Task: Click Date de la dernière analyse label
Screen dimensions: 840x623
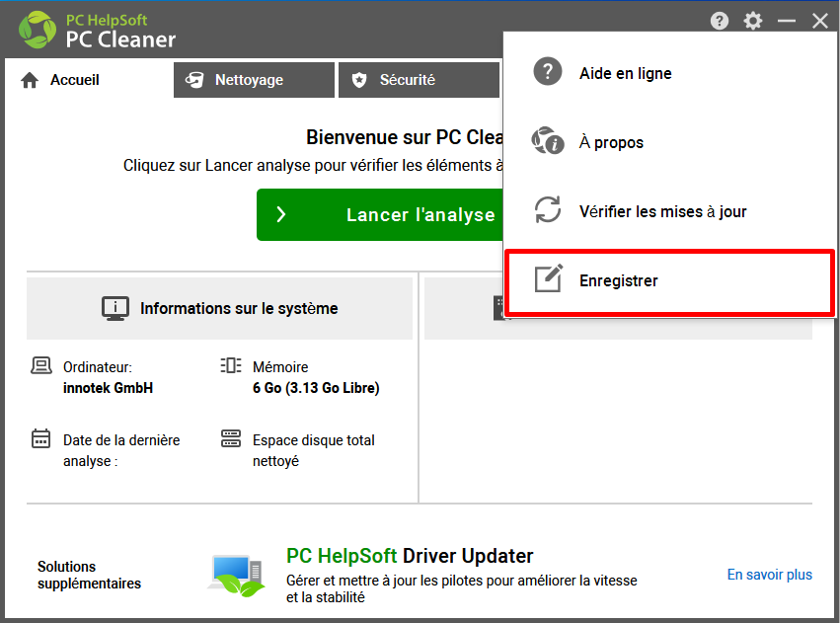Action: click(121, 450)
